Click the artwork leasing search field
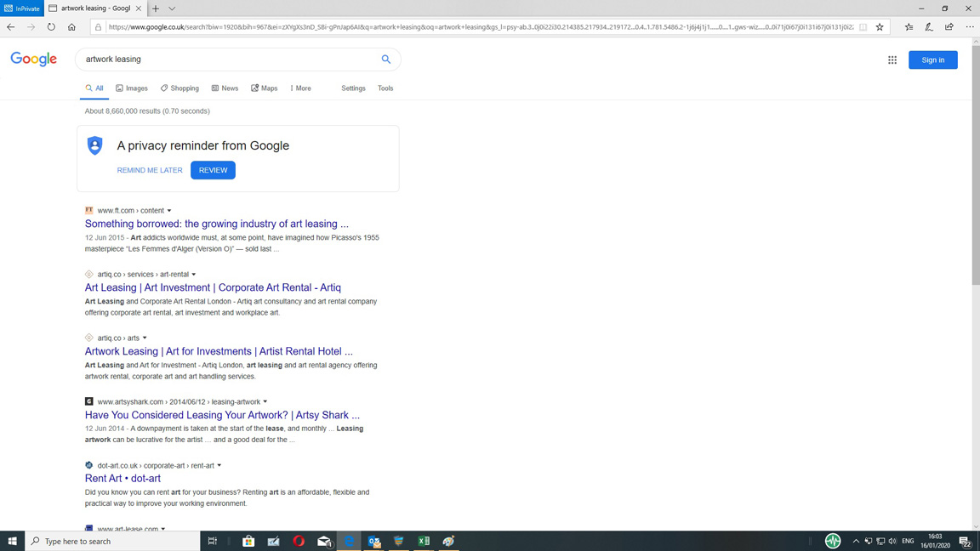 [230, 60]
